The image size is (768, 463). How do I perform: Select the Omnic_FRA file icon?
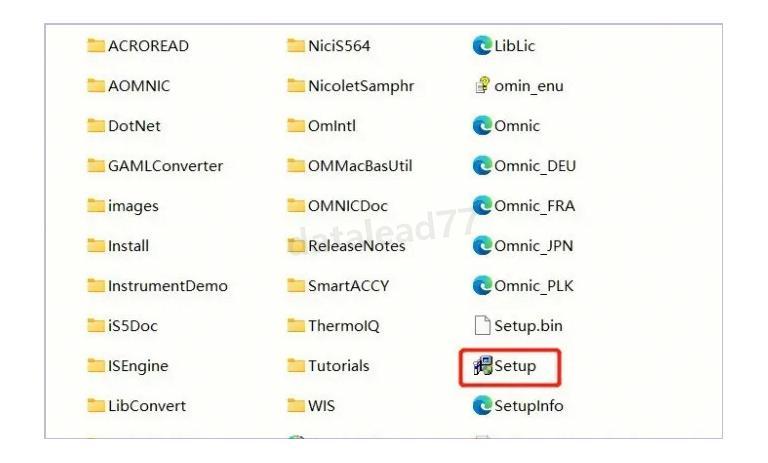[482, 206]
